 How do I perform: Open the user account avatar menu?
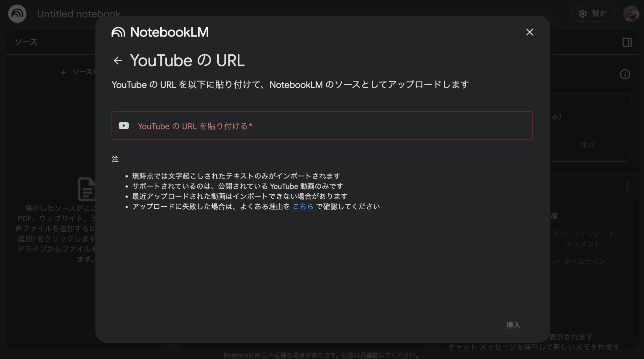(x=631, y=14)
